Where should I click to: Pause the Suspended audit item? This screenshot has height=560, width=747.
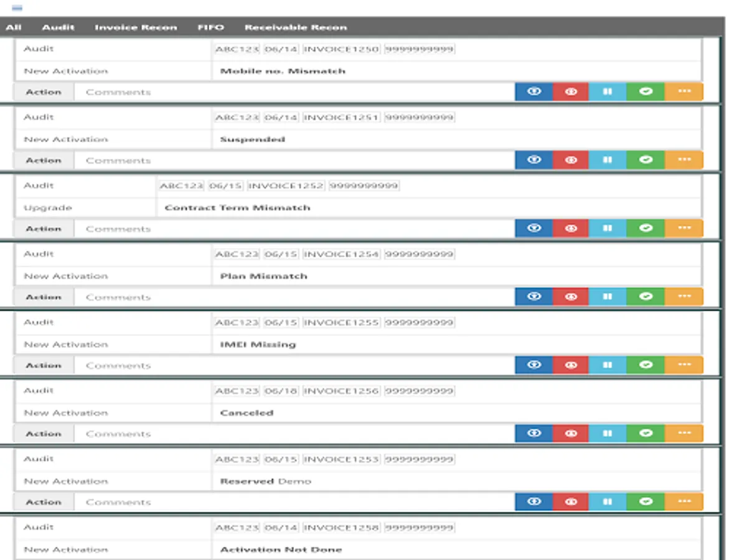point(608,160)
